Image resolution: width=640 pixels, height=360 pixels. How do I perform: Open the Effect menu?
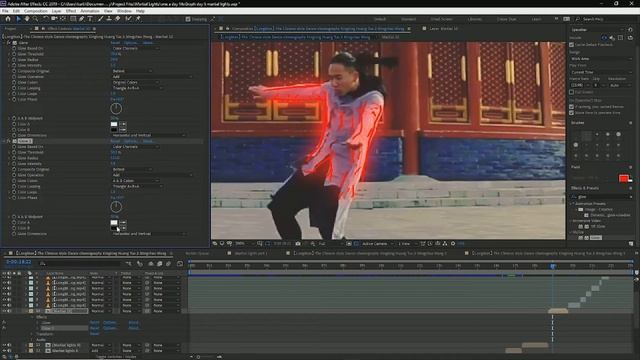pos(71,11)
